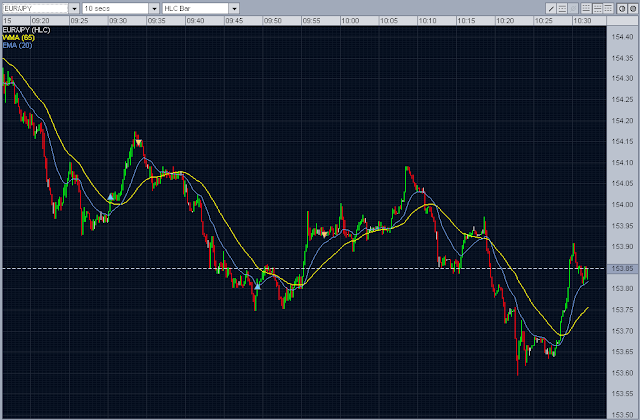Select the WMA (65) legend label
The height and width of the screenshot is (420, 640).
coord(18,38)
